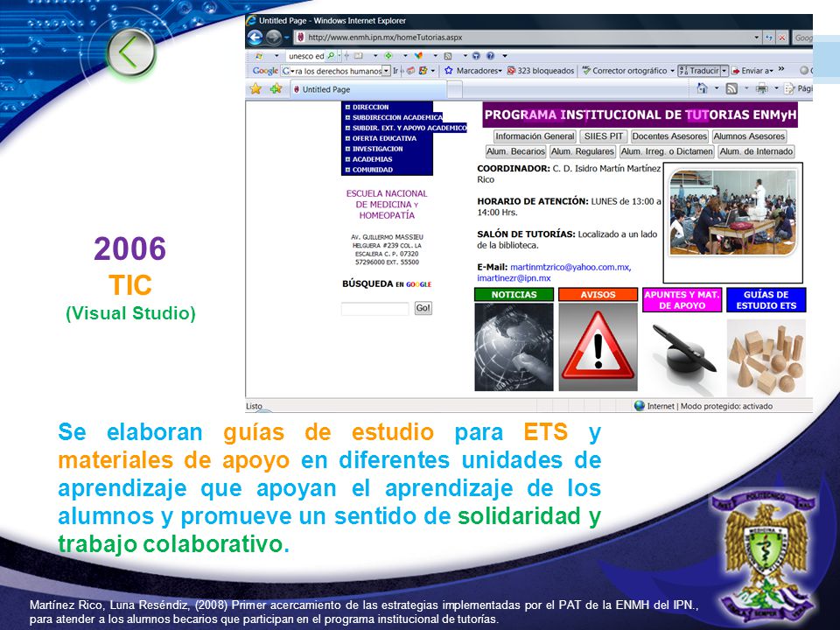Expand the SUBDIRECCION ACADEMICA menu item

394,117
